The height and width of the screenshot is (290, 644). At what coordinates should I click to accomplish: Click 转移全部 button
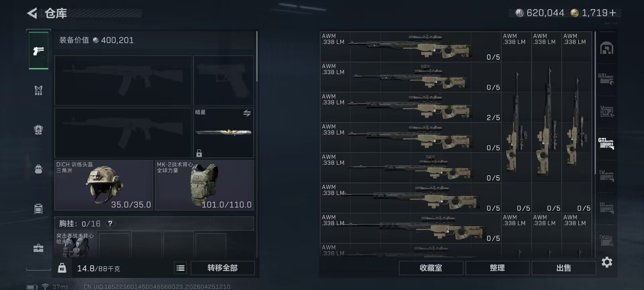pos(222,268)
